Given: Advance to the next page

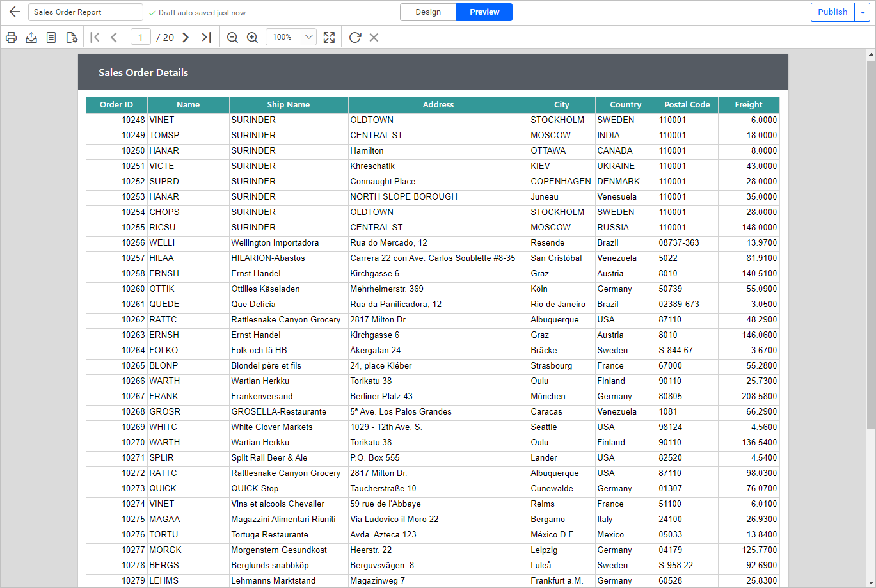Looking at the screenshot, I should 186,37.
